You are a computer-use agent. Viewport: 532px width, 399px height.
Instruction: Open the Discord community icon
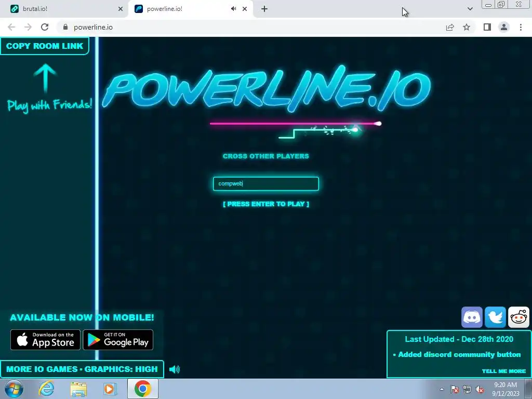[472, 317]
